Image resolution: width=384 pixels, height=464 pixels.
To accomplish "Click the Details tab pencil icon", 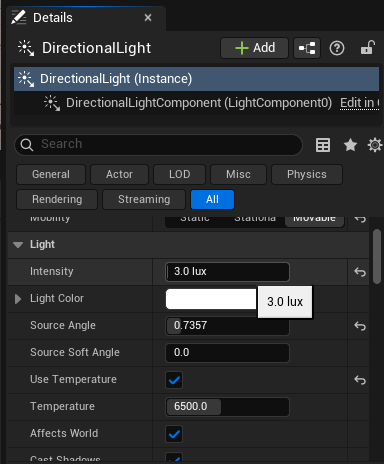I will 19,17.
